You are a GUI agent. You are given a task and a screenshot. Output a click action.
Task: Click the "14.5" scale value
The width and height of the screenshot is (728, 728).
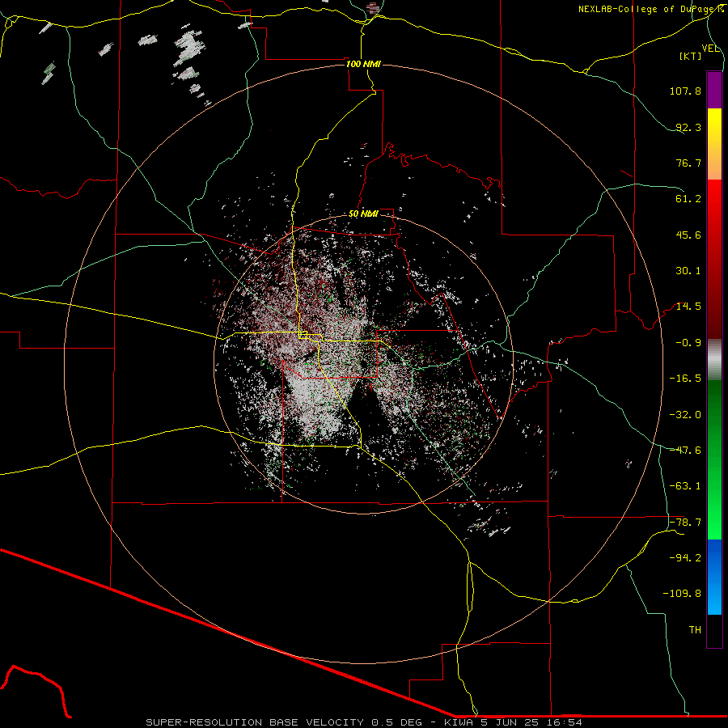click(688, 307)
